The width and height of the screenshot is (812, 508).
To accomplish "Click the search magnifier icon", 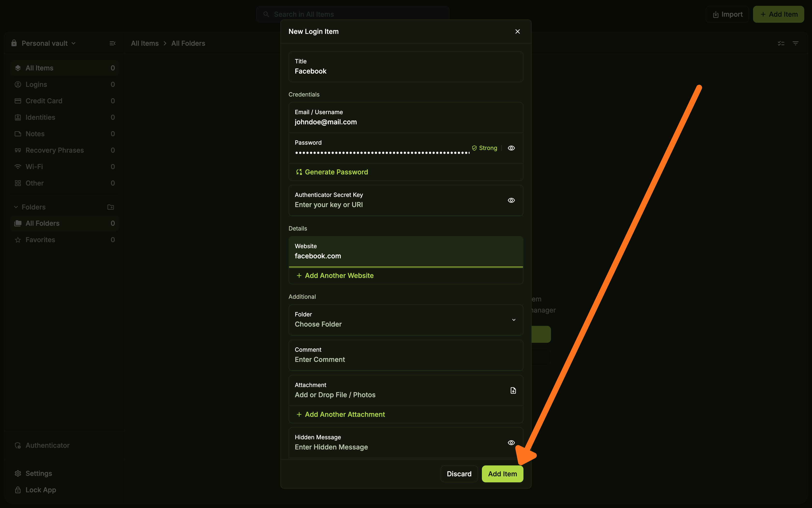I will pos(266,15).
